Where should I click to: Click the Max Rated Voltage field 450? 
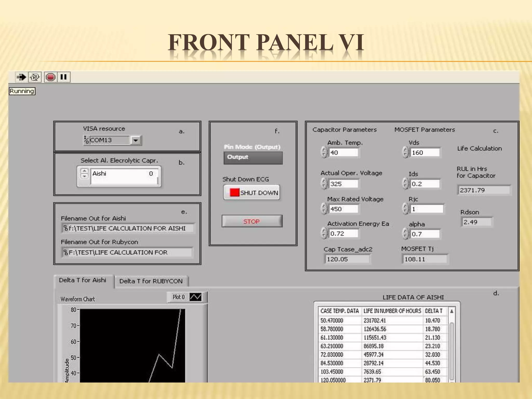[x=344, y=209]
